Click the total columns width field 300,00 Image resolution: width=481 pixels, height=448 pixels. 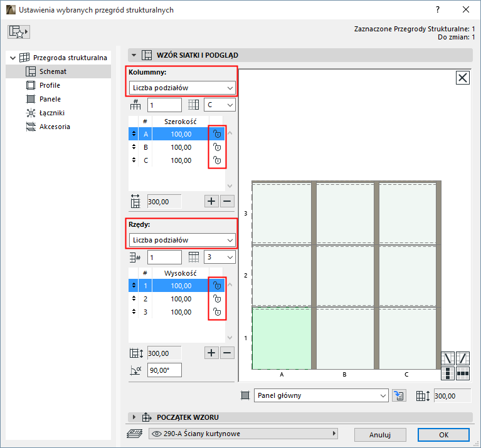(164, 202)
